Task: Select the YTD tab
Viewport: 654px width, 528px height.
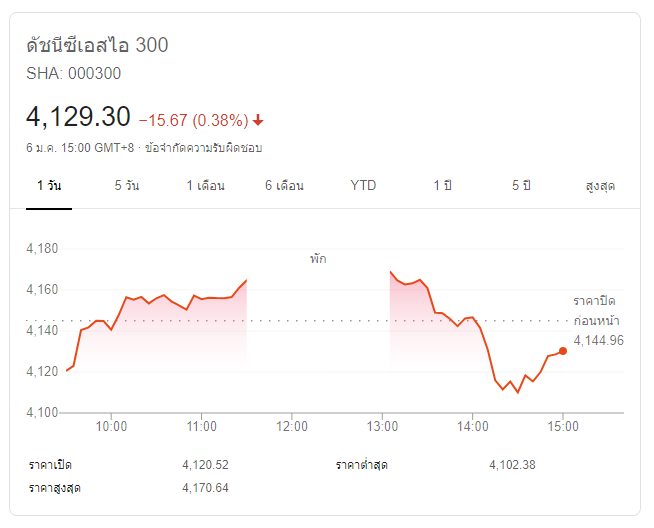Action: 363,186
